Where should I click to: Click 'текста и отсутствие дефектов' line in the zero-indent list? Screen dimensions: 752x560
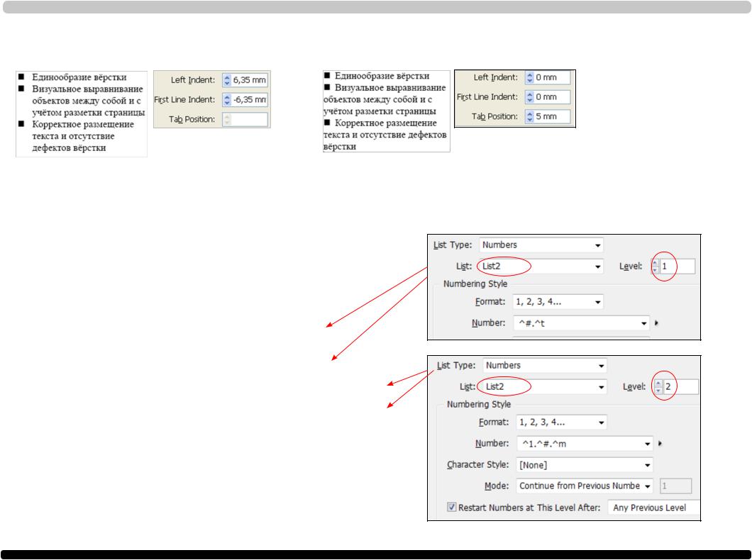pos(385,135)
